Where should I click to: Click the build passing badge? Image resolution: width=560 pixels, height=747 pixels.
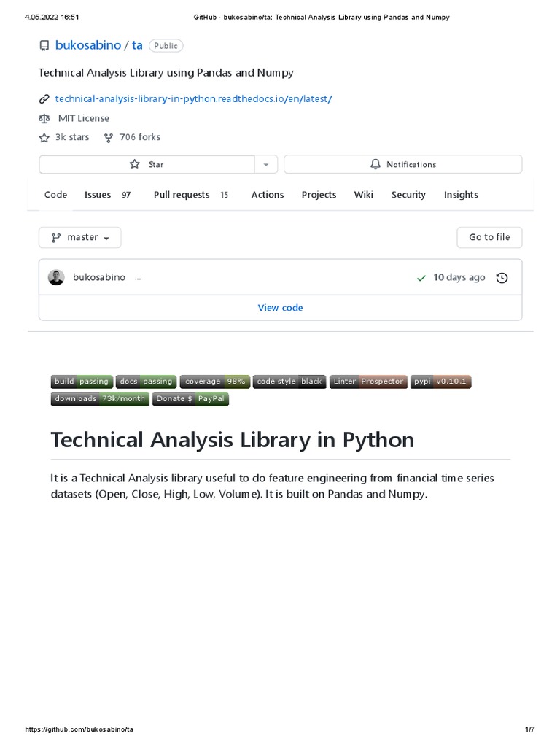coord(82,382)
